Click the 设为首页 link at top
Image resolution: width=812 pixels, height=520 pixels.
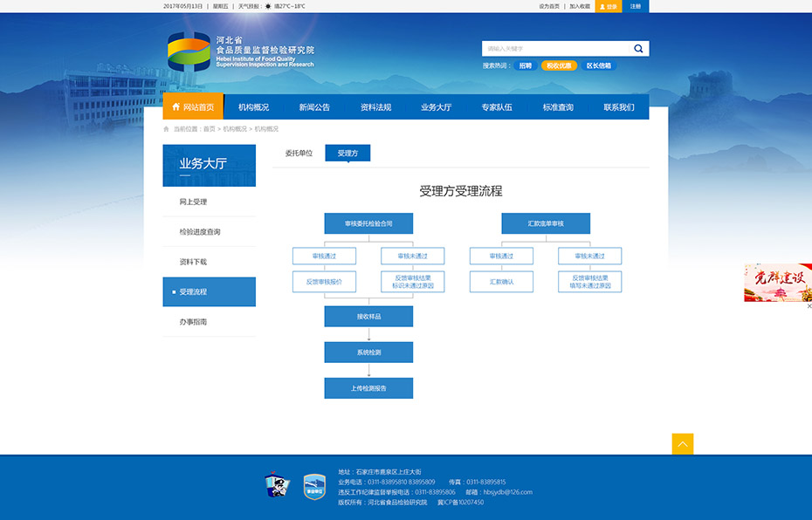(549, 6)
